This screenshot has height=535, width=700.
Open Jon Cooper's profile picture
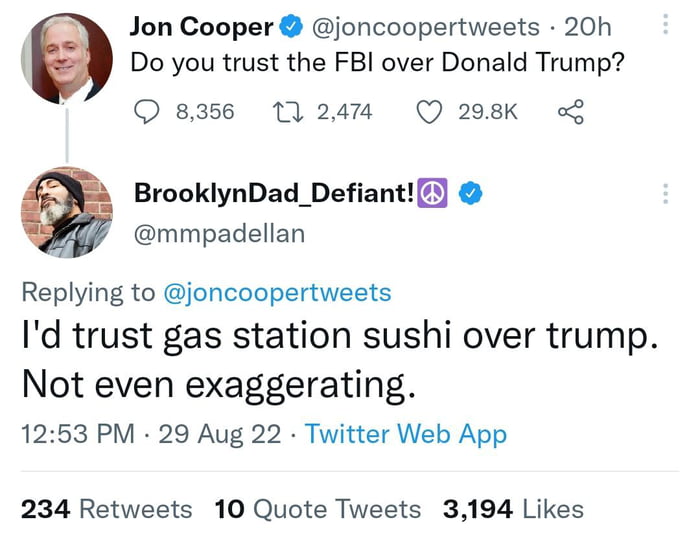click(65, 58)
